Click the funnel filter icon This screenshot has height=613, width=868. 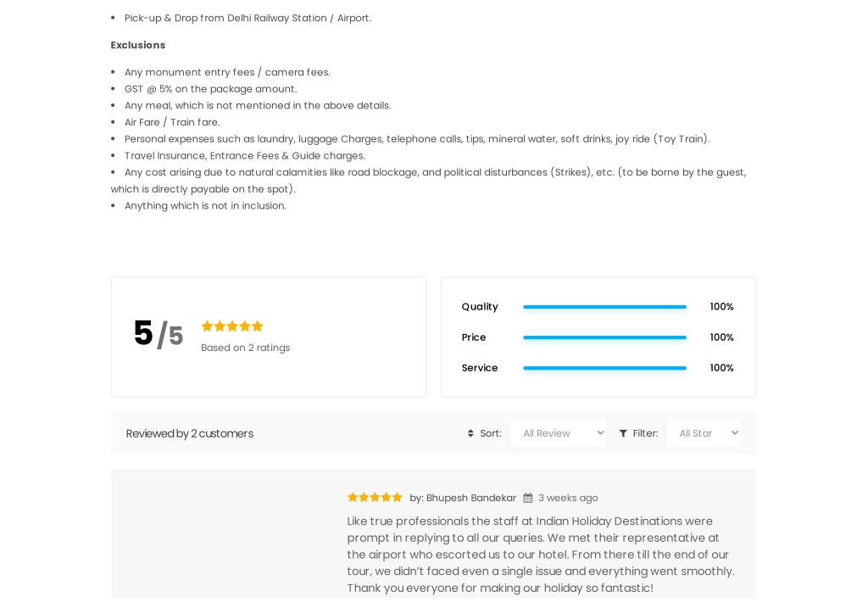[623, 433]
